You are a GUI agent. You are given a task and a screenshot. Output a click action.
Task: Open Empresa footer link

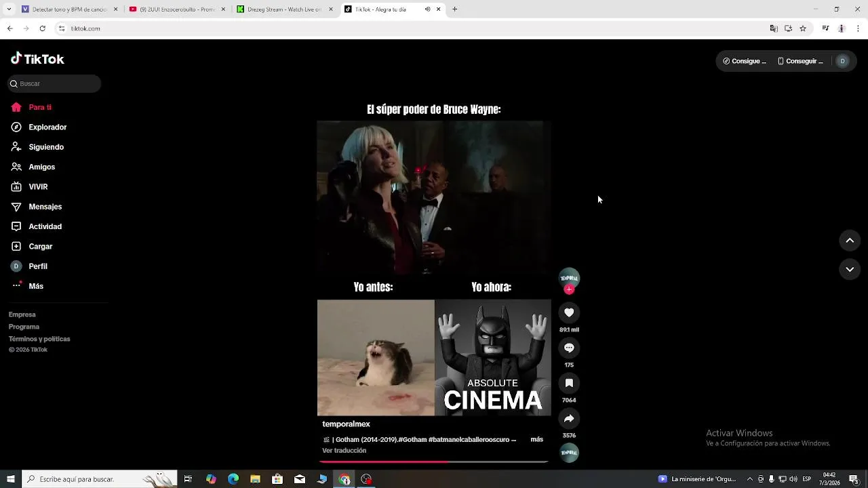click(22, 314)
